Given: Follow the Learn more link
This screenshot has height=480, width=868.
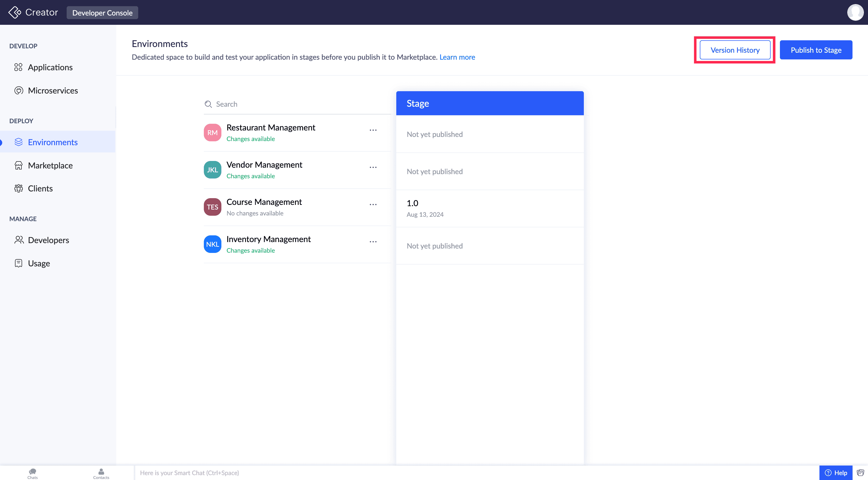Looking at the screenshot, I should click(x=457, y=57).
